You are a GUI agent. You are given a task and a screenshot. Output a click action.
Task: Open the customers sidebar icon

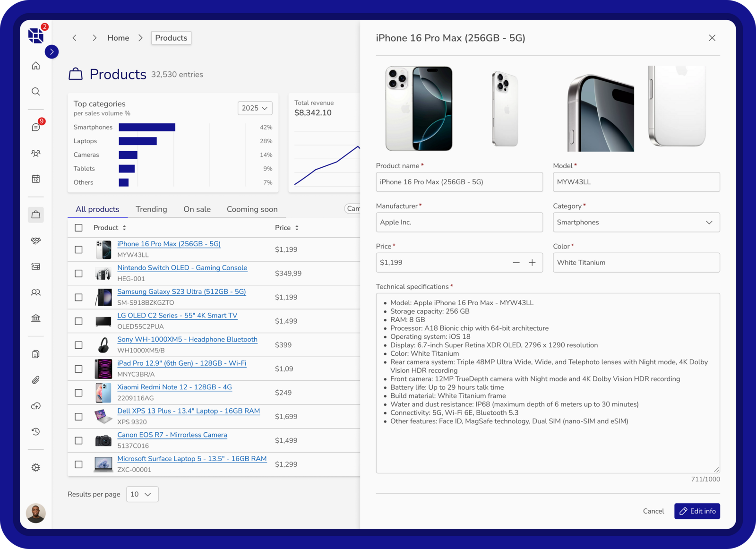click(36, 292)
